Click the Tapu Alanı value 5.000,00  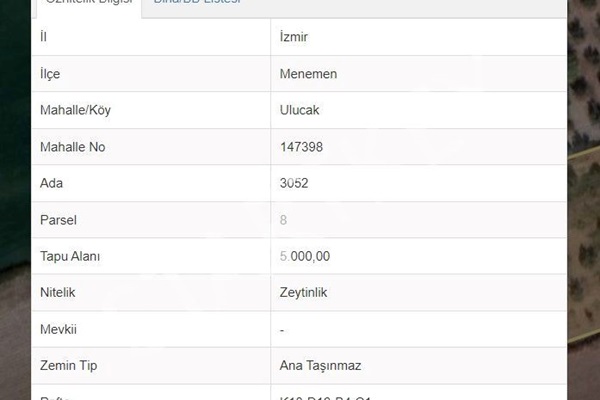pyautogui.click(x=305, y=256)
